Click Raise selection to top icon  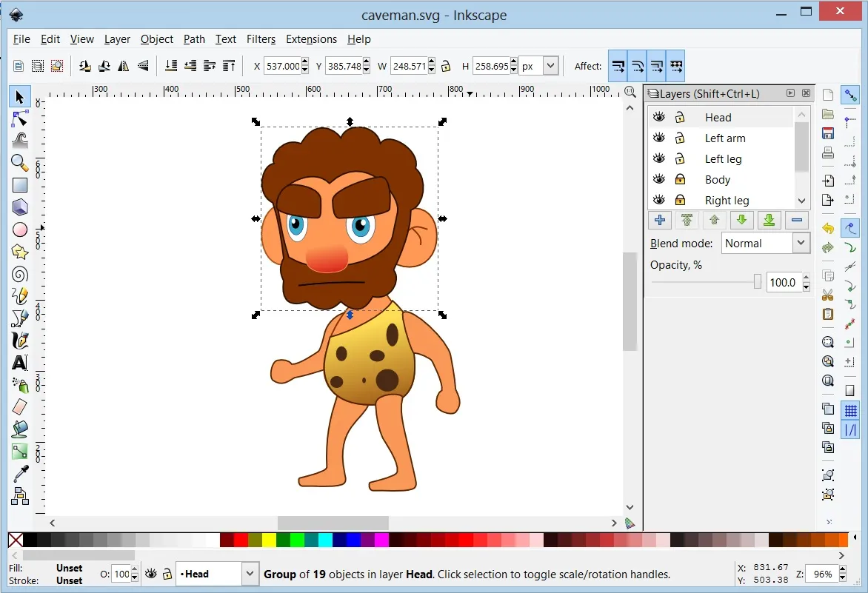click(229, 67)
